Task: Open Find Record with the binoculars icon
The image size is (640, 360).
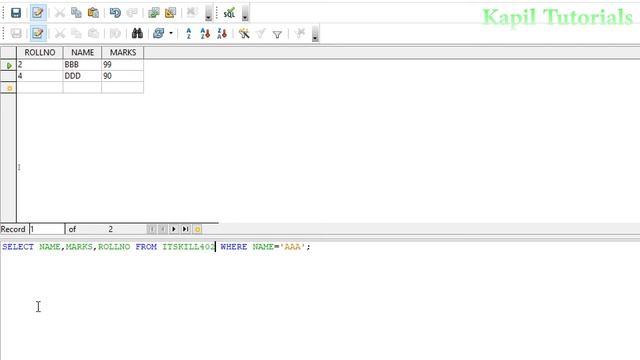Action: 137,33
